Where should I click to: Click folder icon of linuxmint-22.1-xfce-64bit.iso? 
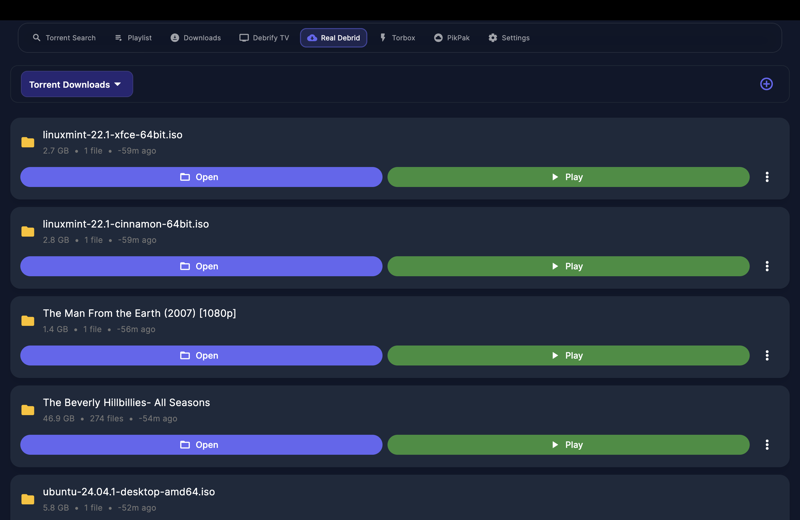[x=28, y=142]
